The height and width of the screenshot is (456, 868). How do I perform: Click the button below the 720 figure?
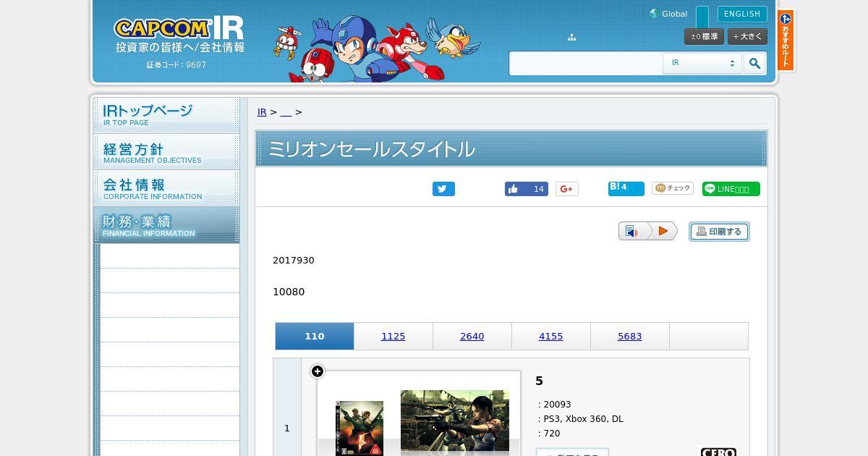pyautogui.click(x=572, y=452)
